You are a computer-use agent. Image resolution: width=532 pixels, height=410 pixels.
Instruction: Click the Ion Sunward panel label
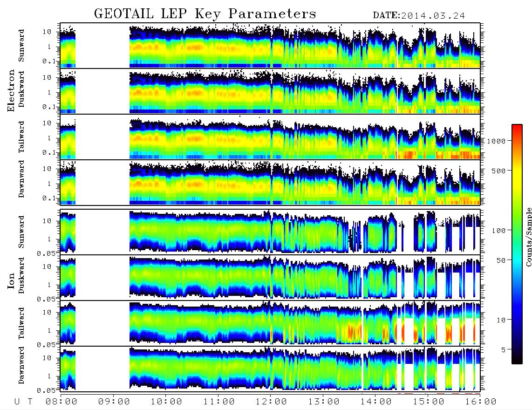click(21, 232)
